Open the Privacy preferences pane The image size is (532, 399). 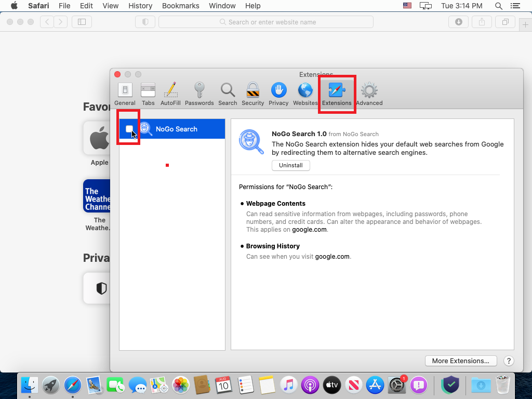[278, 94]
